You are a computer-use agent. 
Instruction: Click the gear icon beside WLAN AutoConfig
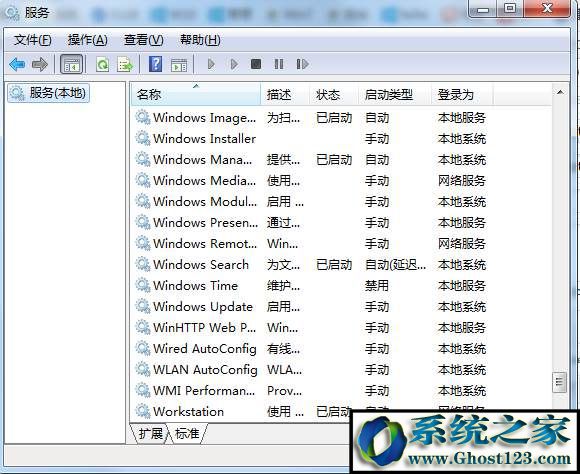point(142,369)
